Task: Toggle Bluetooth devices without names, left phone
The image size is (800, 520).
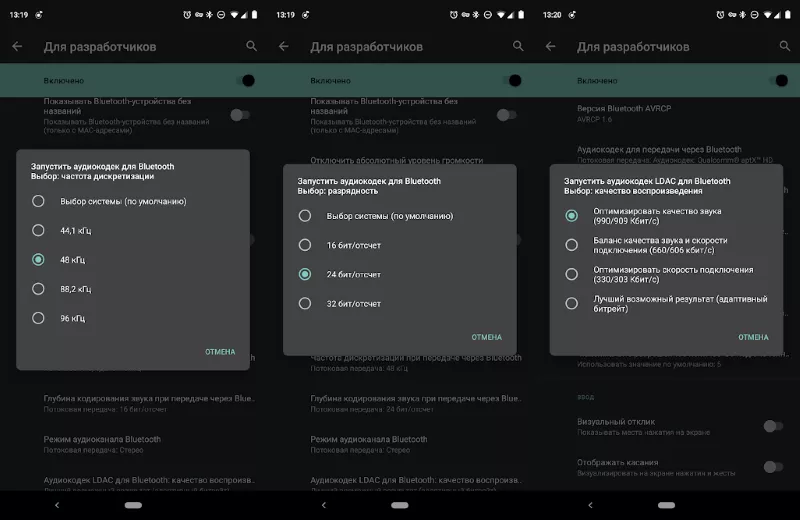Action: pyautogui.click(x=239, y=115)
